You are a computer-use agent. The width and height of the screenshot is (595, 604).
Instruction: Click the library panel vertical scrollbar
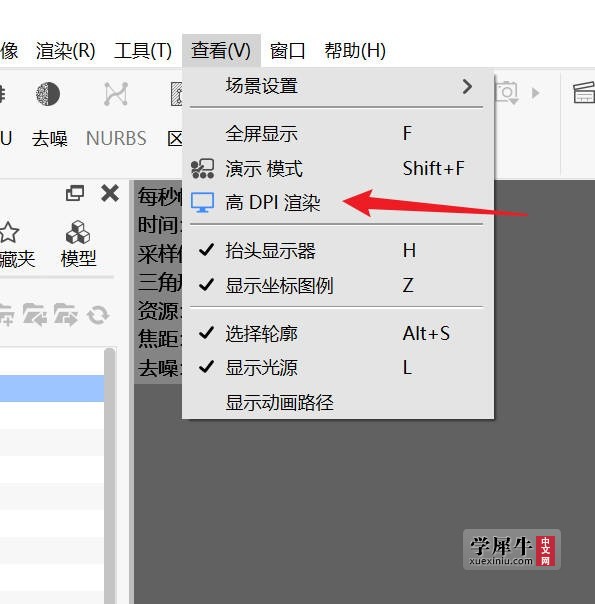pyautogui.click(x=110, y=476)
